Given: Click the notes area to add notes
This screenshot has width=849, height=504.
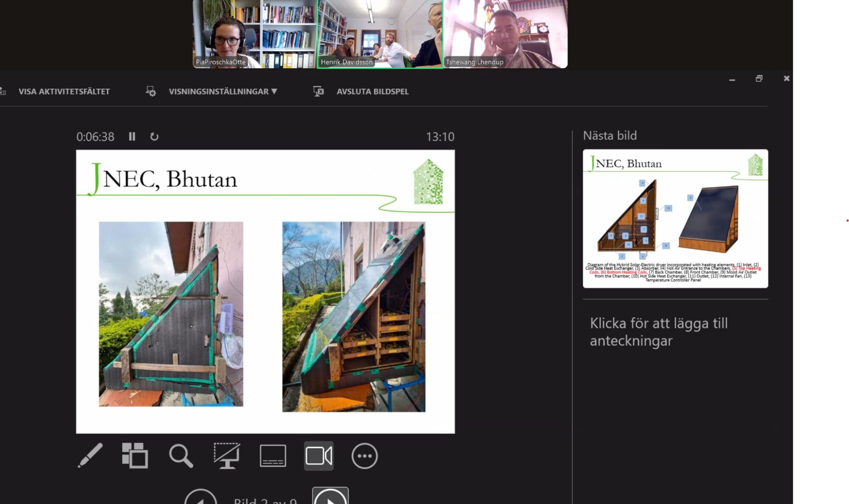Looking at the screenshot, I should tap(658, 332).
